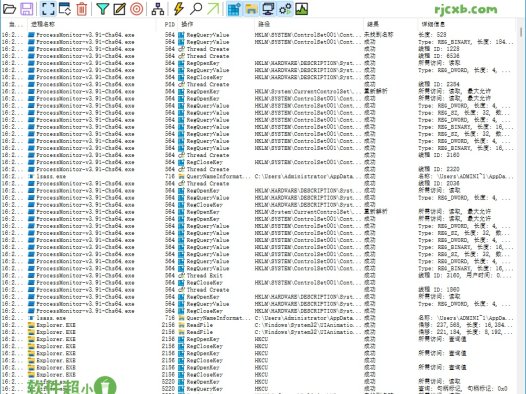Click the Explorer.EXE icon in the offset 237,568 row
This screenshot has height=394, width=526.
pyautogui.click(x=31, y=325)
